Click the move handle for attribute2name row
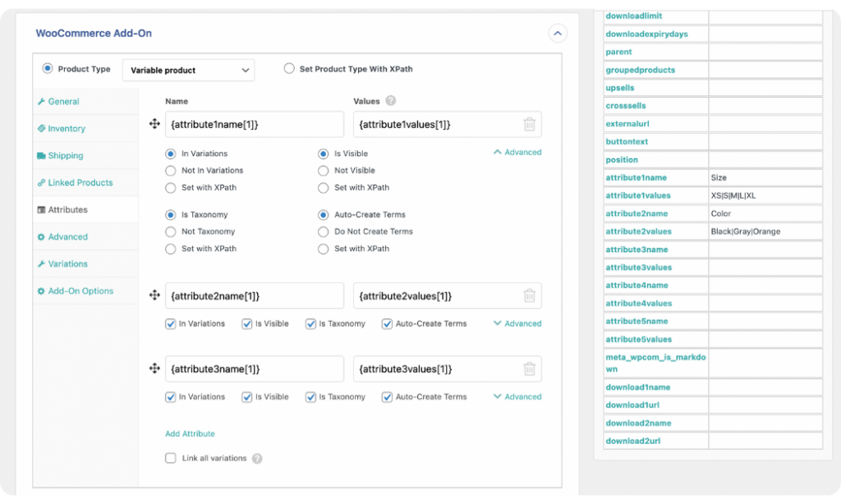 (154, 296)
